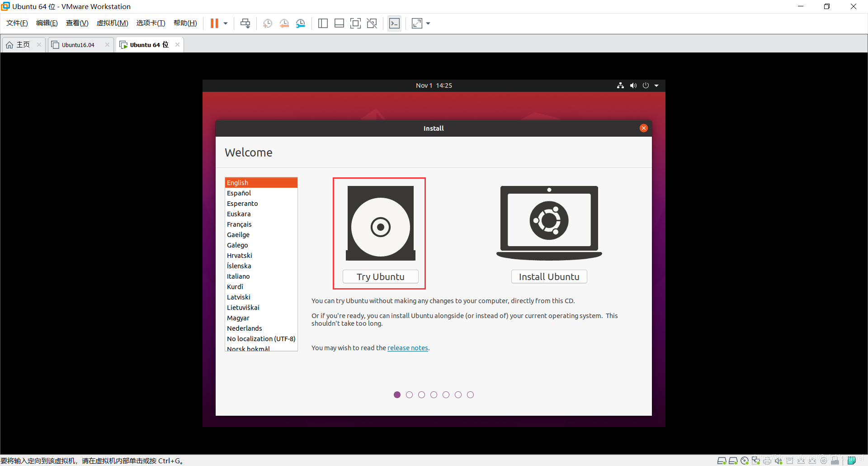868x466 pixels.
Task: Click the volume icon in Ubuntu top bar
Action: 633,86
